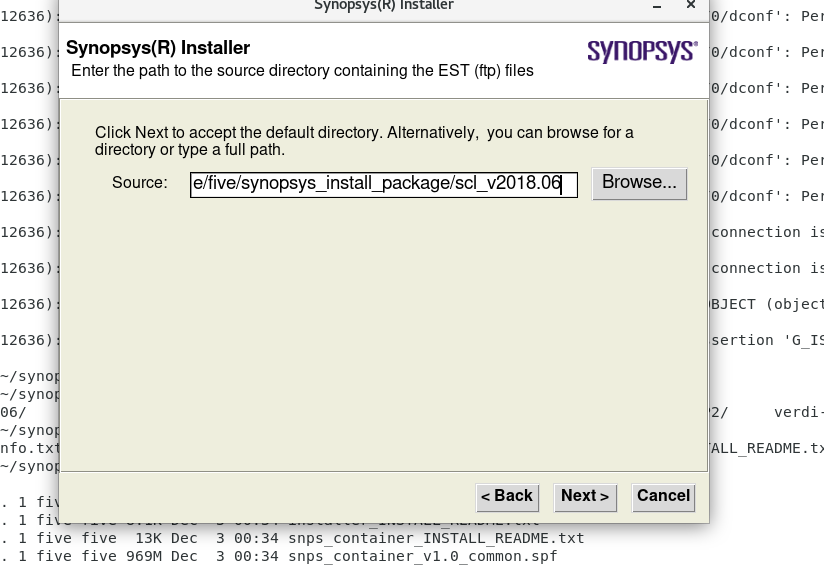Click the Synopsys logo in the header
824x567 pixels.
[642, 51]
